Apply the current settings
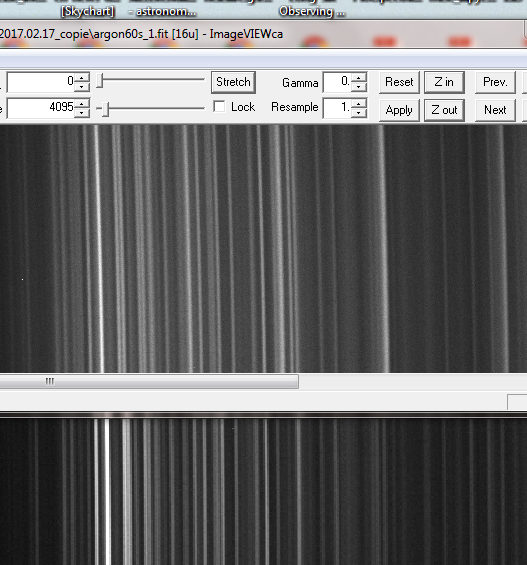Viewport: 527px width, 565px height. click(399, 110)
